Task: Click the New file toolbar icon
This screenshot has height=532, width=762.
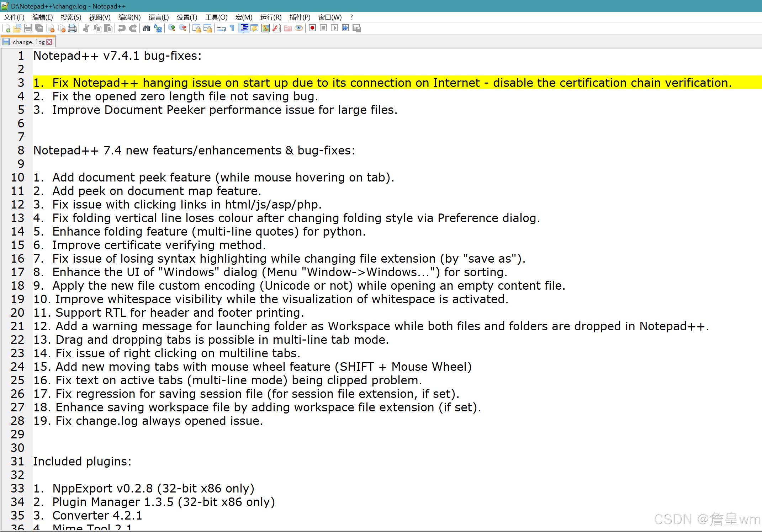Action: 6,28
